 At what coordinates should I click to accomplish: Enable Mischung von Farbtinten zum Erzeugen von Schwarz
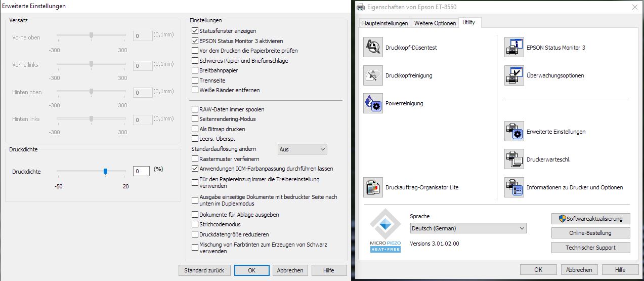[195, 248]
